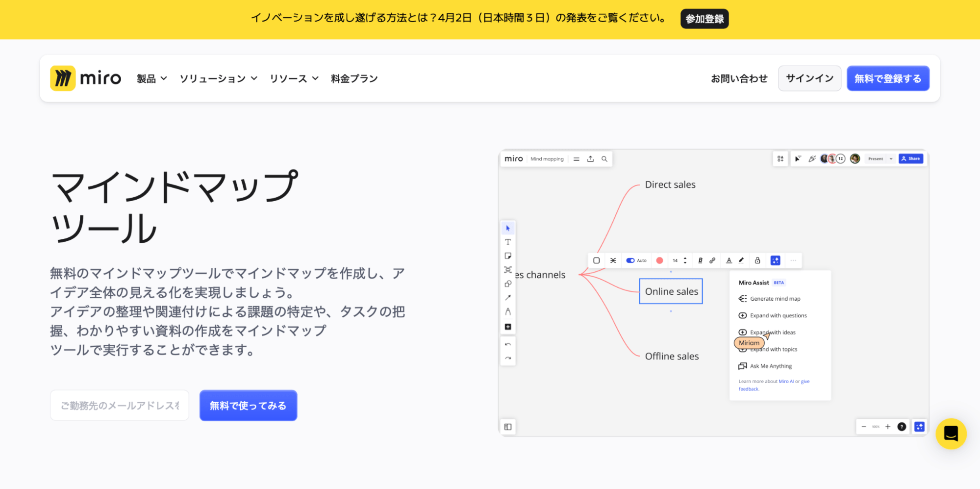Select Ask Me Anything option
This screenshot has width=980, height=489.
(765, 366)
